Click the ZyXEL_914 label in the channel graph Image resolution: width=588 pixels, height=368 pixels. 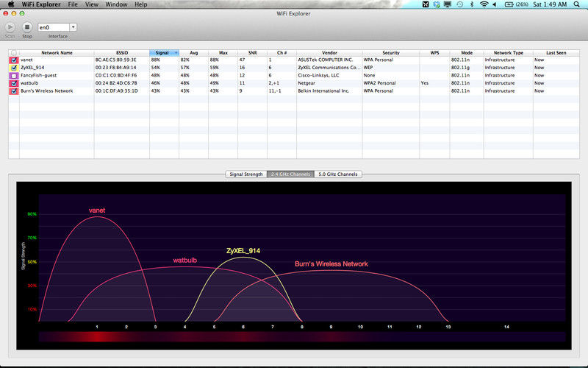[x=243, y=250]
